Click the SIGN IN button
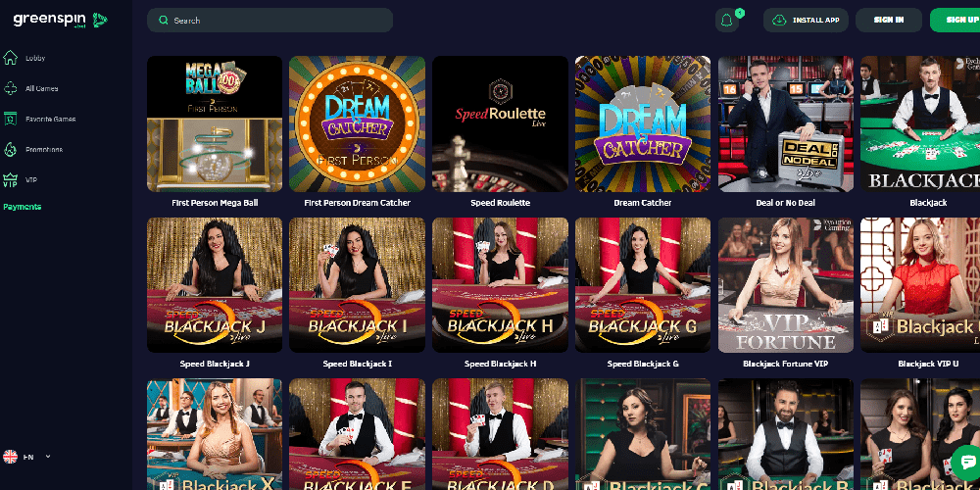 click(x=889, y=20)
